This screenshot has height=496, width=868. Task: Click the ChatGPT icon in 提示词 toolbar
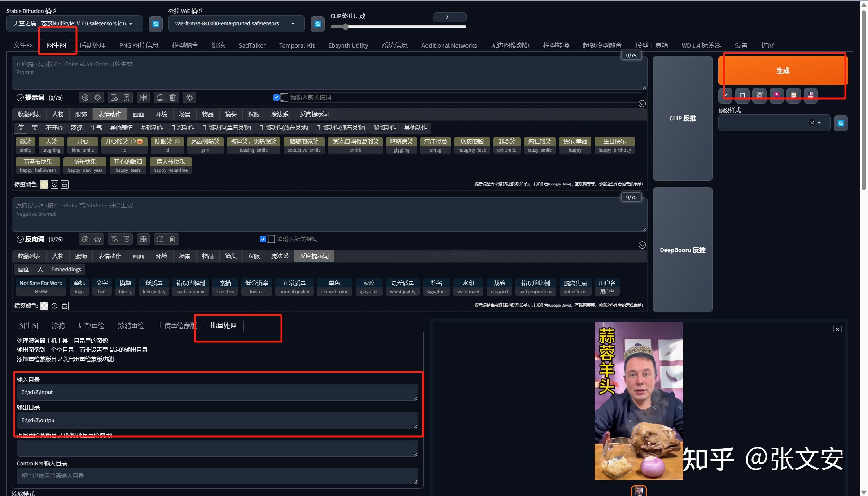(189, 97)
